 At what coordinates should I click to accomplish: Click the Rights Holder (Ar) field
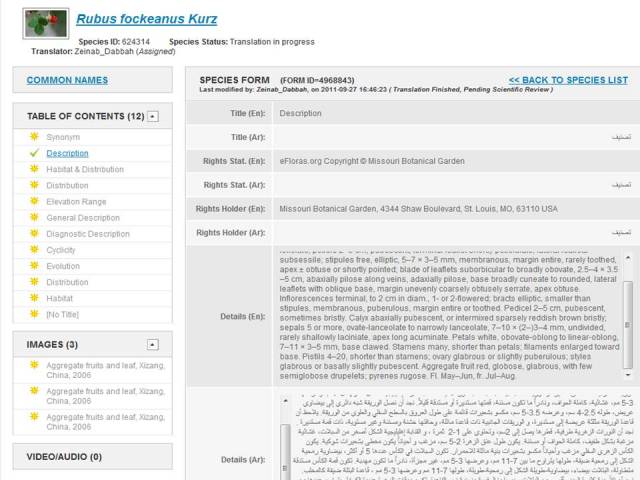point(456,233)
